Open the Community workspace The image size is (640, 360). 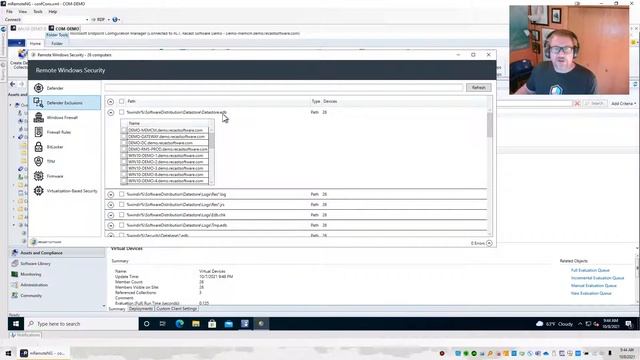[x=31, y=296]
